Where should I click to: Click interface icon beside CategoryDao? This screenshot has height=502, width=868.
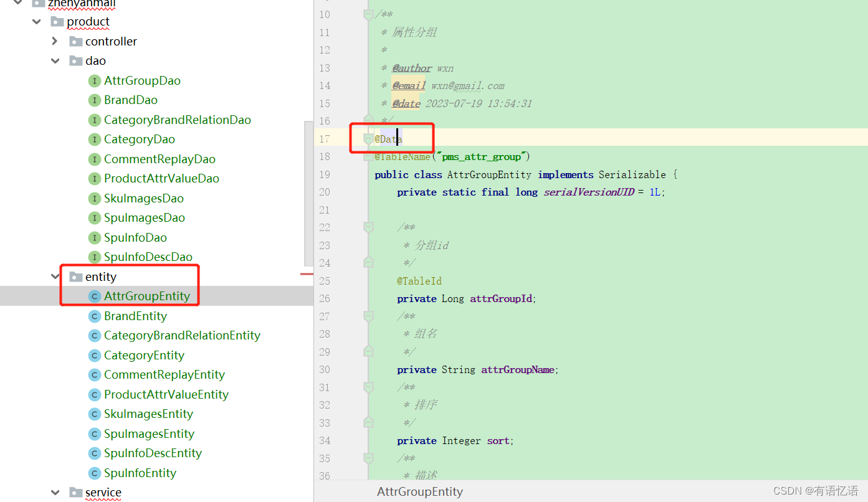click(x=95, y=140)
